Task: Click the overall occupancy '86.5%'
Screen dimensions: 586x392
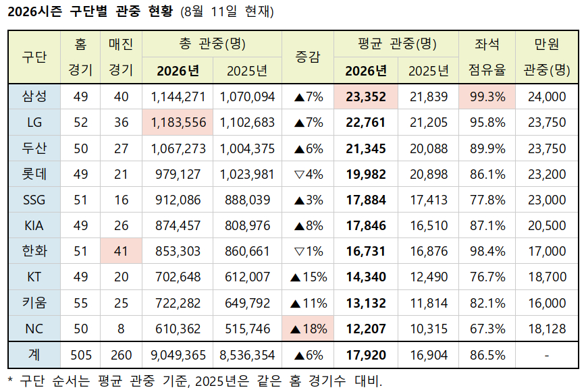Action: tap(487, 355)
